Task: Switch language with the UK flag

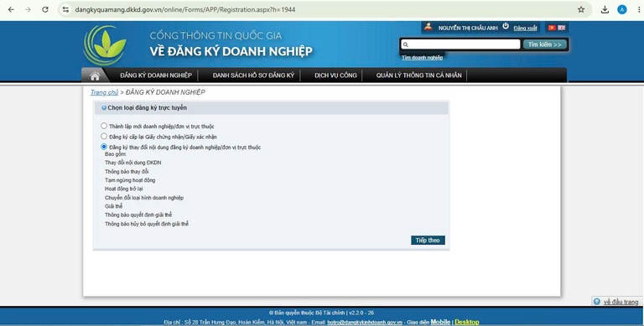Action: pyautogui.click(x=562, y=28)
